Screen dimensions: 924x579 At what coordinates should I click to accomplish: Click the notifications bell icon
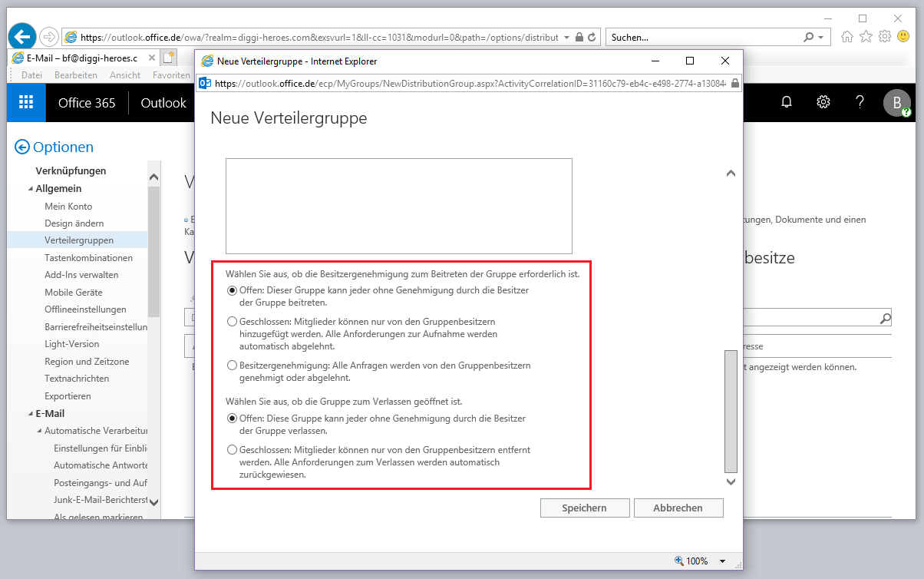point(787,103)
